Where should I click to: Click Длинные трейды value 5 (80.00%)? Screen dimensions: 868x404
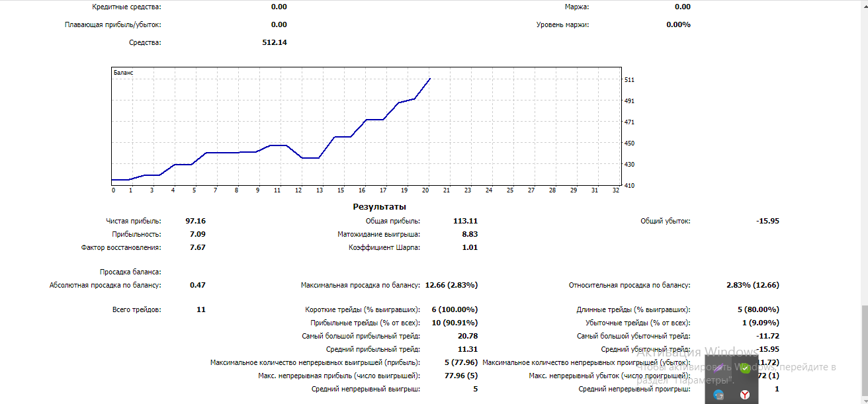click(758, 309)
